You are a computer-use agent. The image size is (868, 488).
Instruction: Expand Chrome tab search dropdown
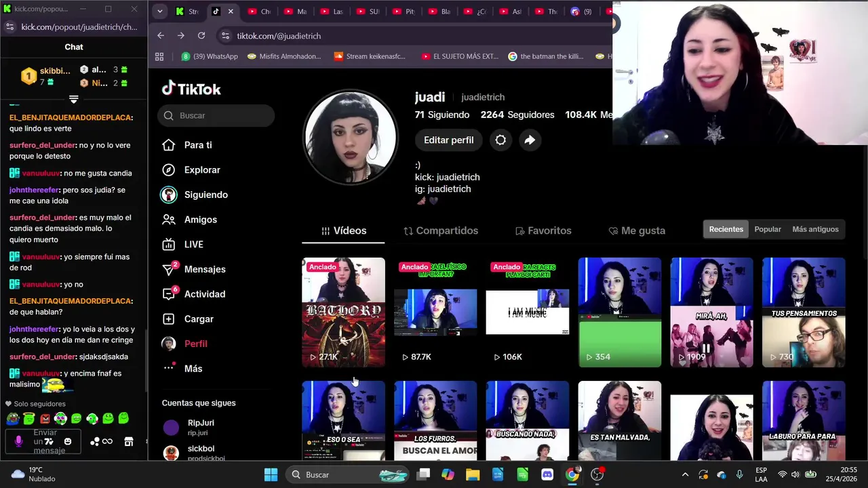(159, 12)
